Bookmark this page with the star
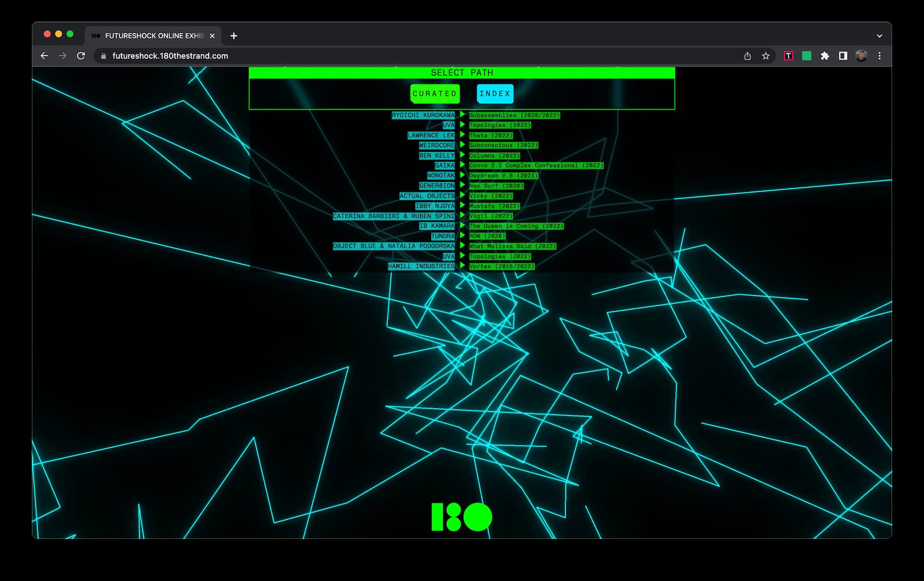The image size is (924, 581). [766, 56]
